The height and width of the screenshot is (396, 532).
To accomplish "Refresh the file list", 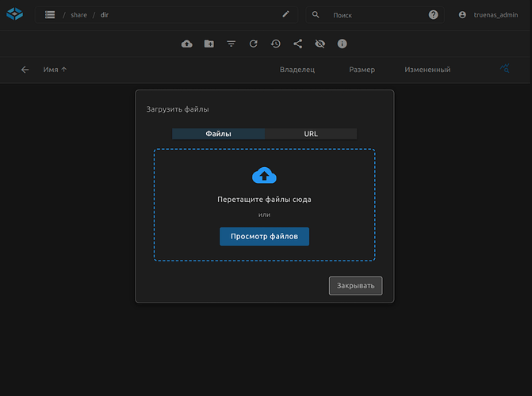I will tap(254, 44).
